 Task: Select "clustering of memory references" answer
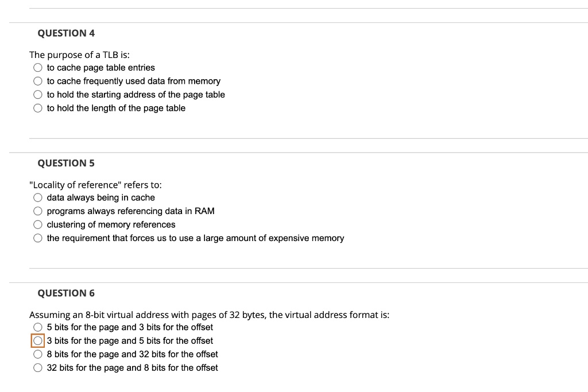point(37,224)
